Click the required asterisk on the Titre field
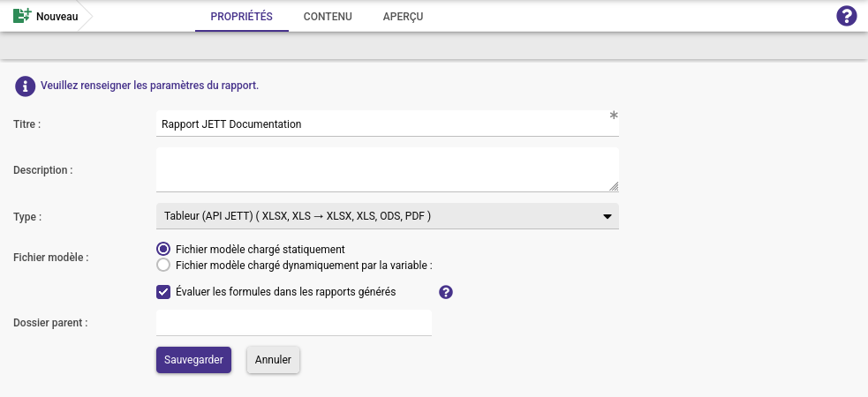868x397 pixels. [x=614, y=116]
